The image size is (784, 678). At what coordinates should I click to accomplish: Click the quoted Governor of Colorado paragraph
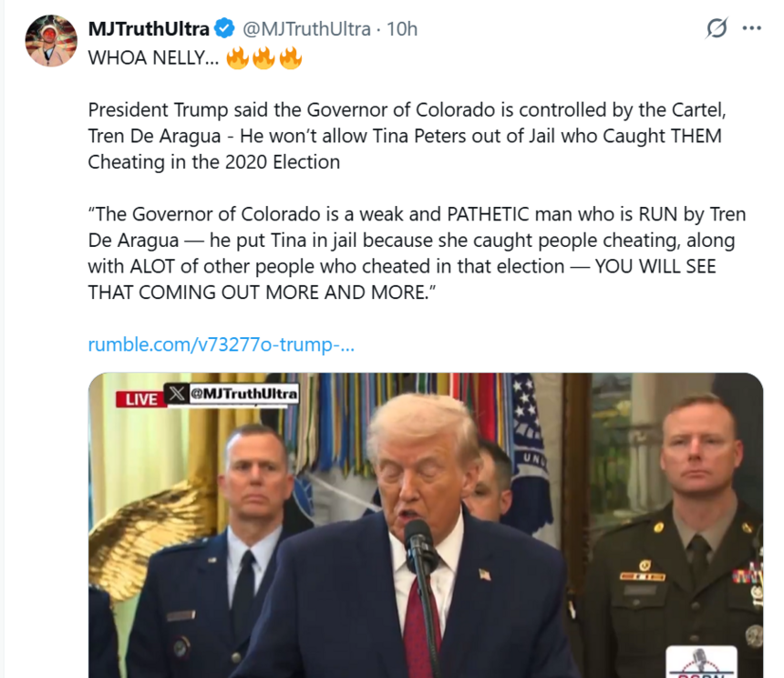(417, 253)
